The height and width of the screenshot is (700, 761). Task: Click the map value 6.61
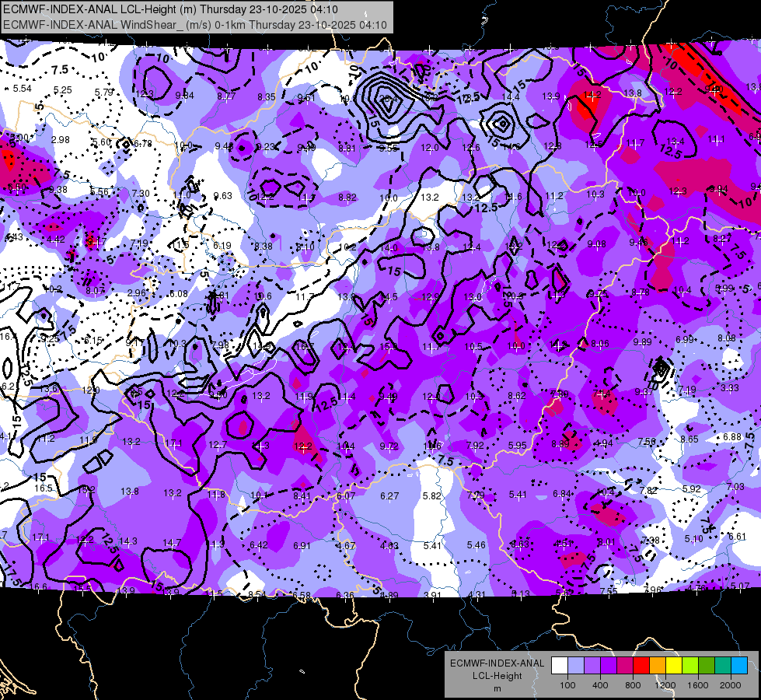[x=737, y=537]
